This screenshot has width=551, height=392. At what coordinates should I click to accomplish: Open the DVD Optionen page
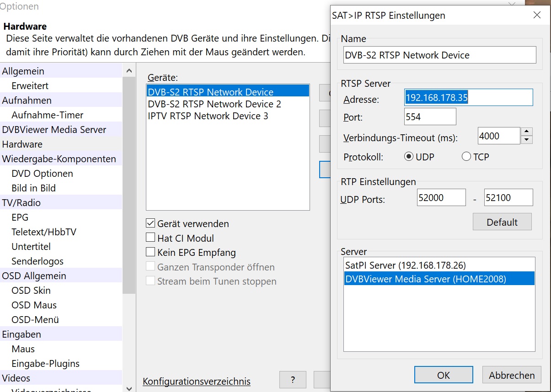[x=61, y=173]
